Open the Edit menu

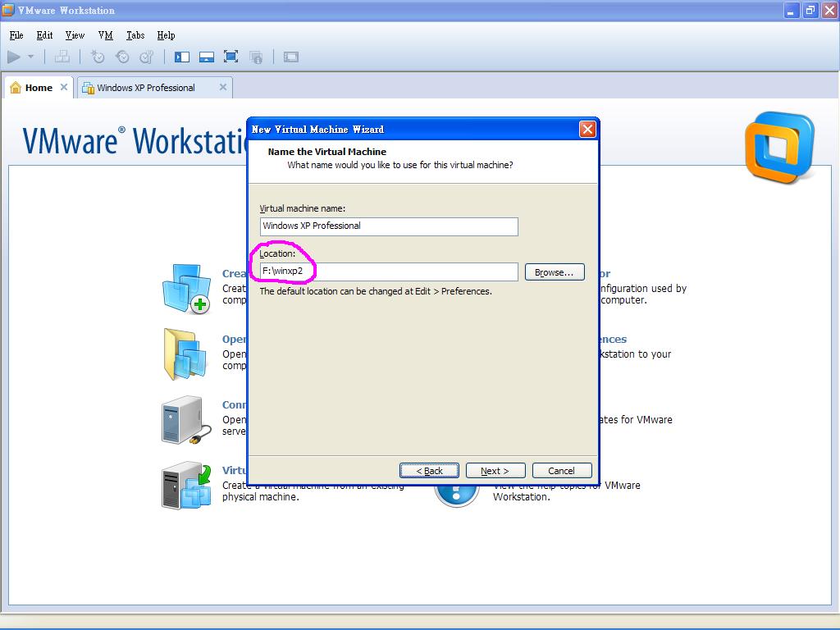tap(44, 35)
